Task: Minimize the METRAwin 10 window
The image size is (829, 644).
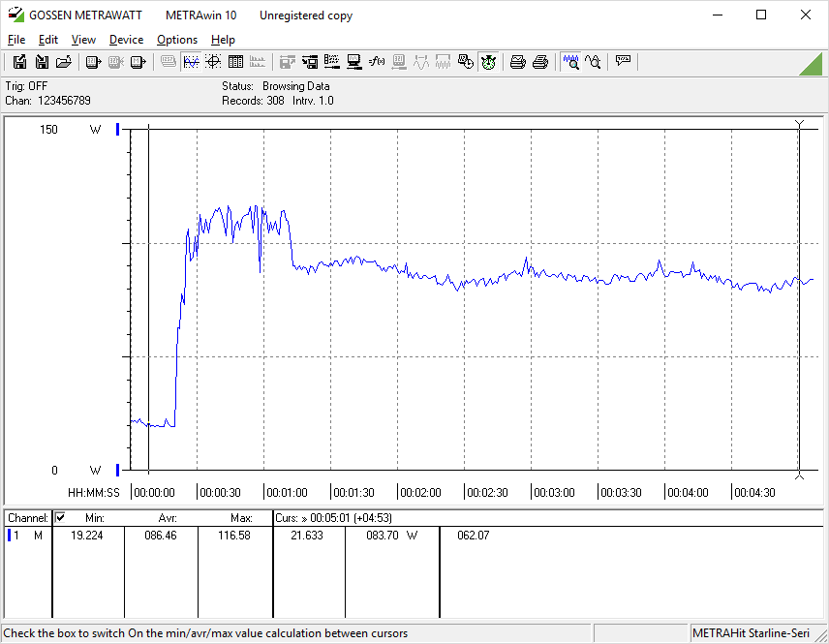Action: (717, 15)
